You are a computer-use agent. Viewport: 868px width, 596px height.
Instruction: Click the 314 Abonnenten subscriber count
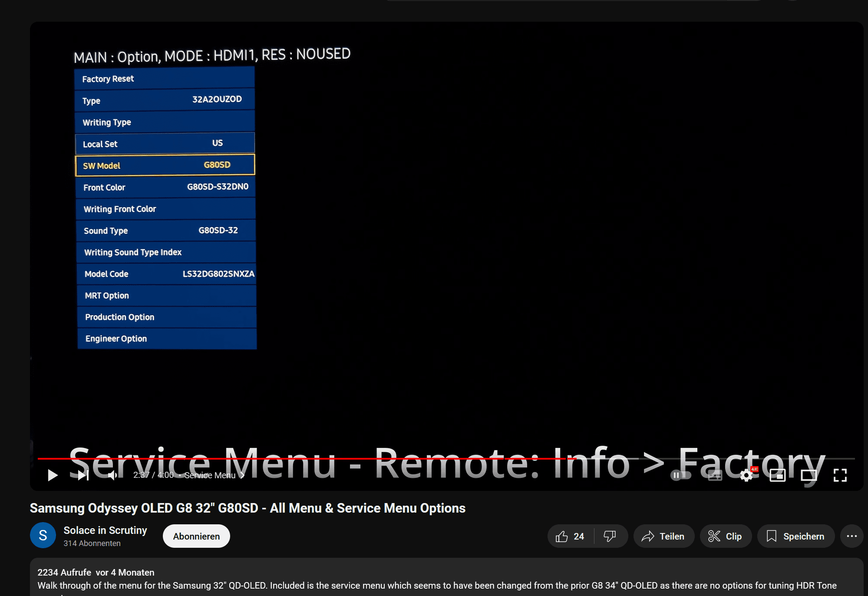pyautogui.click(x=92, y=543)
